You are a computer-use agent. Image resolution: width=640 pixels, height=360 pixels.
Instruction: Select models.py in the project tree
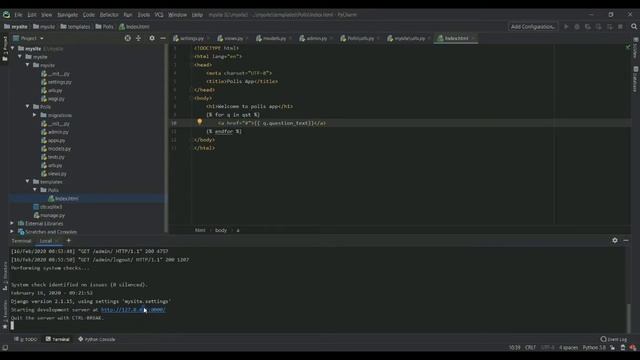click(59, 149)
